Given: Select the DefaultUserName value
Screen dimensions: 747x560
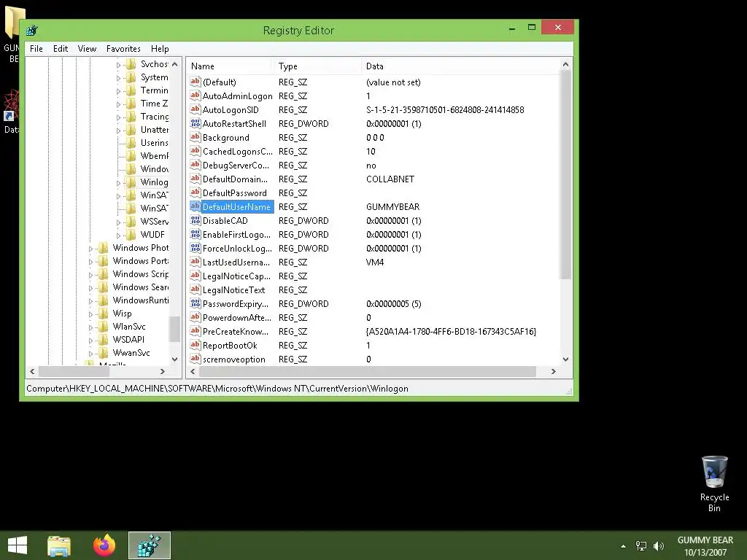Looking at the screenshot, I should (x=236, y=206).
